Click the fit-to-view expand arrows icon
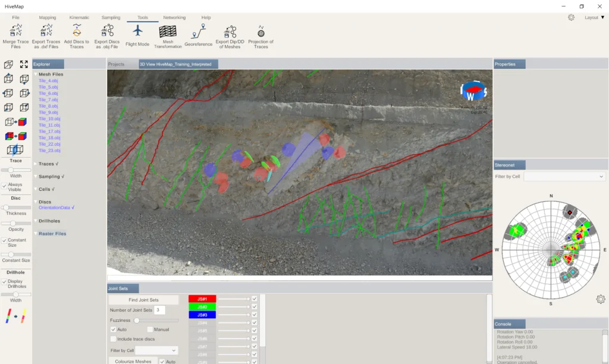Screen dimensions: 609x364 24,64
